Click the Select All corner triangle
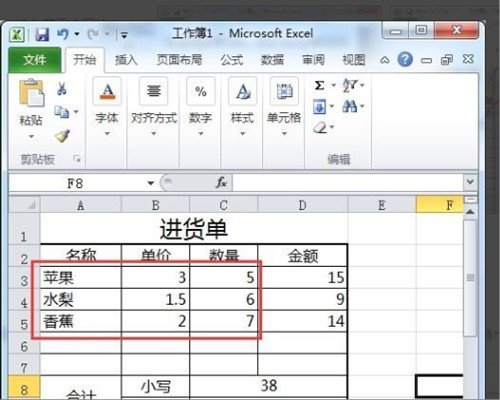The image size is (500, 400). pos(31,205)
